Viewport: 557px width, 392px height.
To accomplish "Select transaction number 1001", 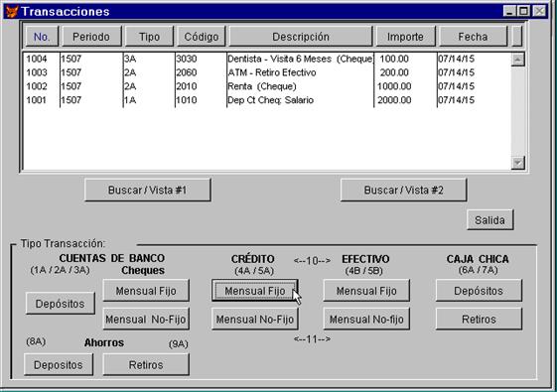I will (x=37, y=100).
